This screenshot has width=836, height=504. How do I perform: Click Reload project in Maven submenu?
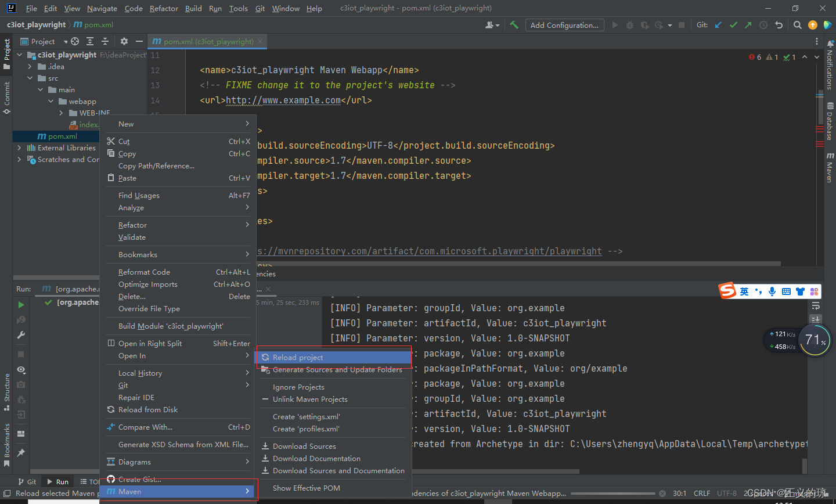(334, 357)
